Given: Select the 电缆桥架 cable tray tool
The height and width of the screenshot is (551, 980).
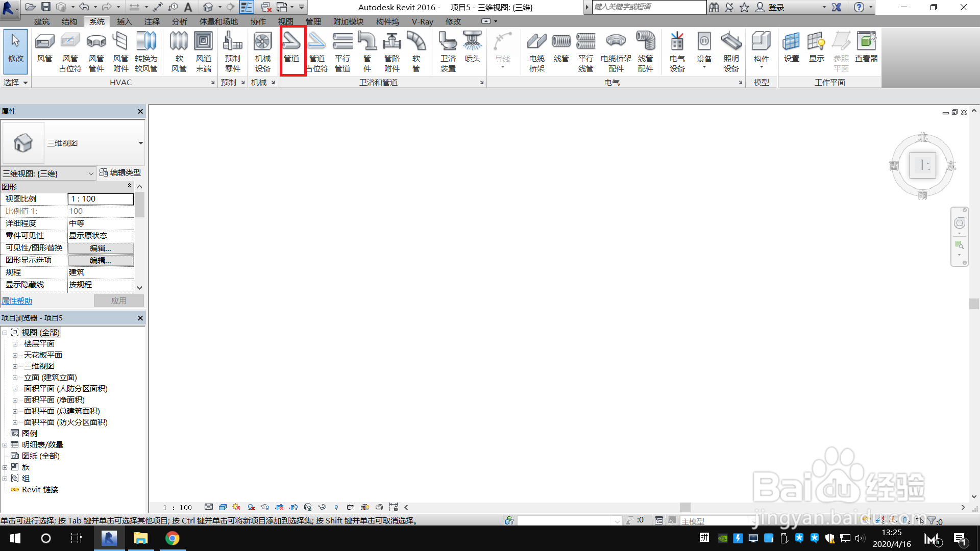Looking at the screenshot, I should click(x=536, y=51).
